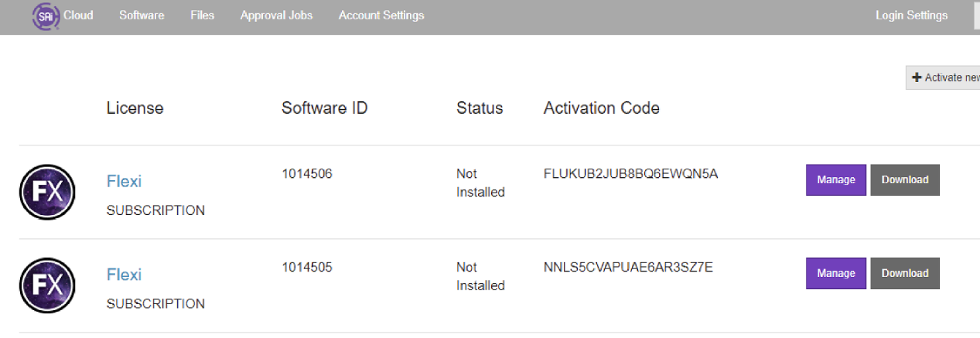Screen dimensions: 980x338
Task: Open the first Flexi license link
Action: [124, 182]
